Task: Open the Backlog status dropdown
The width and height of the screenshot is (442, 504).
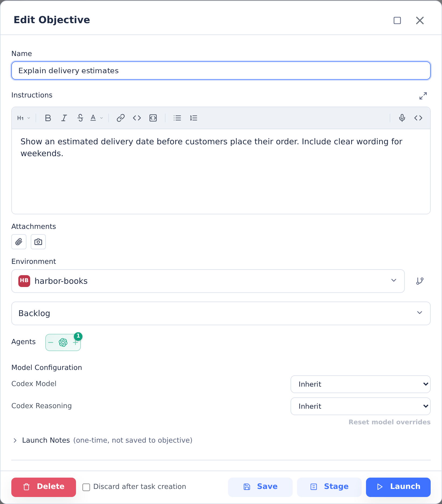Action: [221, 313]
